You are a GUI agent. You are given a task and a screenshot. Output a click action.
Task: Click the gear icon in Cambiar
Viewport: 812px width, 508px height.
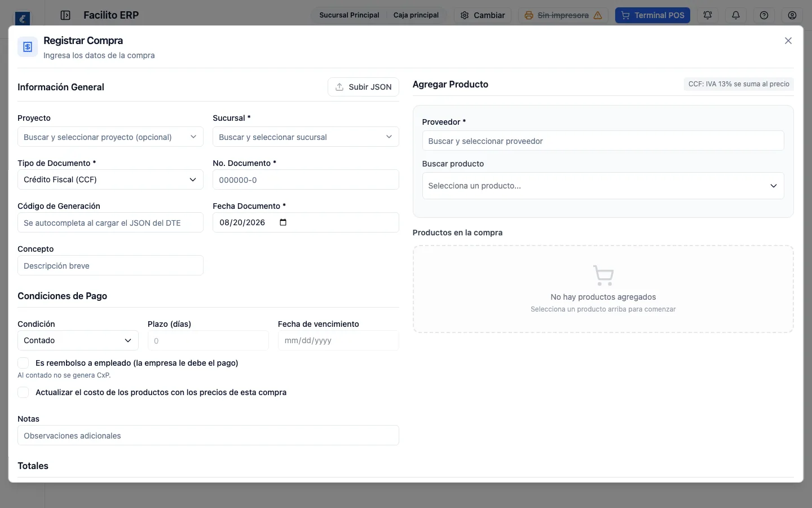465,15
